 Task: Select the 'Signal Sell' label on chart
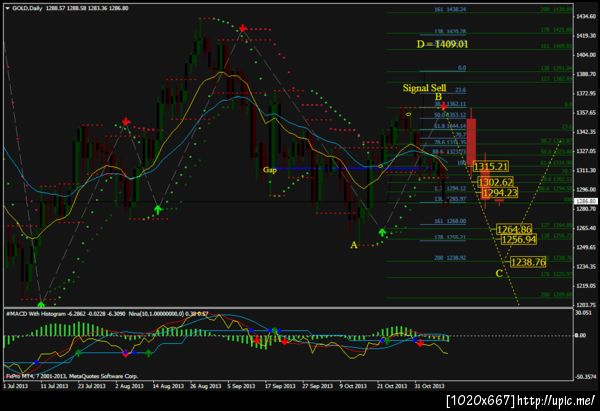pos(424,88)
